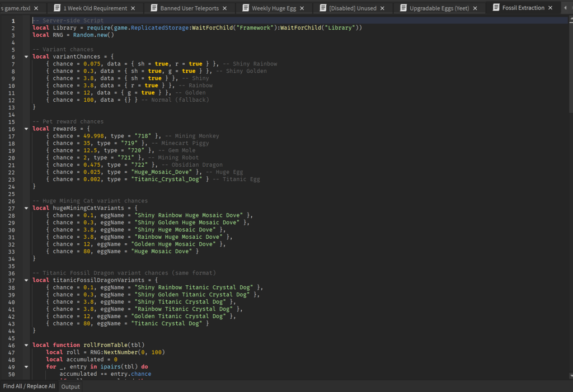Click line number 25 in the gutter
This screenshot has height=392, width=573.
(12, 193)
